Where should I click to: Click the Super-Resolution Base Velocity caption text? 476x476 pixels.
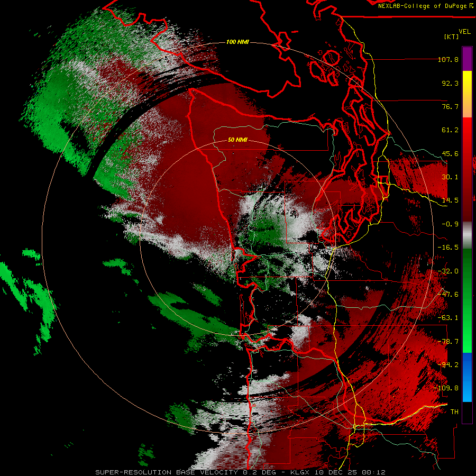(241, 472)
